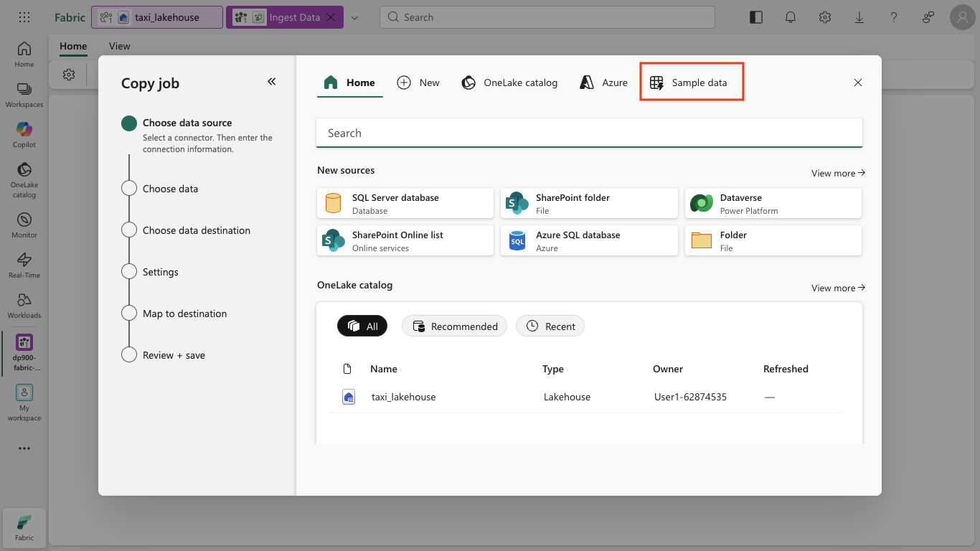
Task: Select the Dataverse connector
Action: pos(773,203)
